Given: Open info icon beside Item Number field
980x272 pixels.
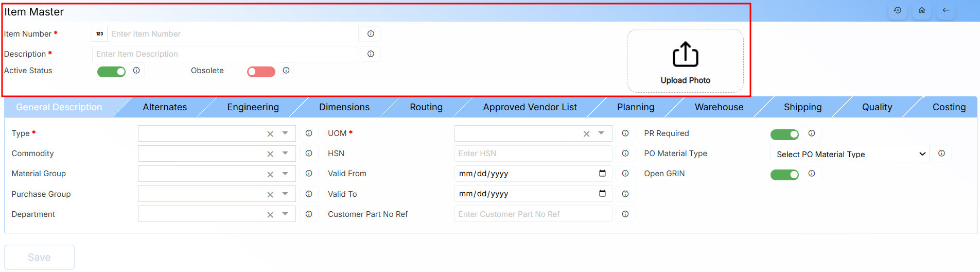Looking at the screenshot, I should coord(371,34).
